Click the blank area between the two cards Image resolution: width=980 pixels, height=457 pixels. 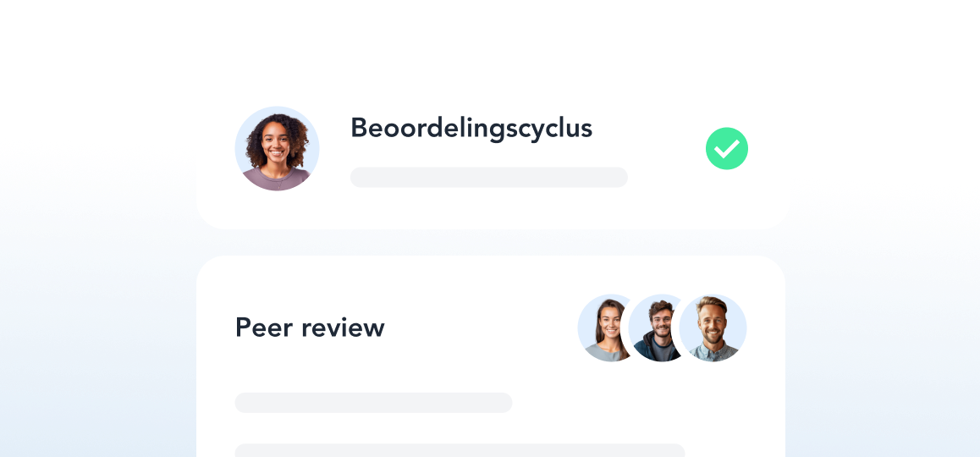[491, 243]
